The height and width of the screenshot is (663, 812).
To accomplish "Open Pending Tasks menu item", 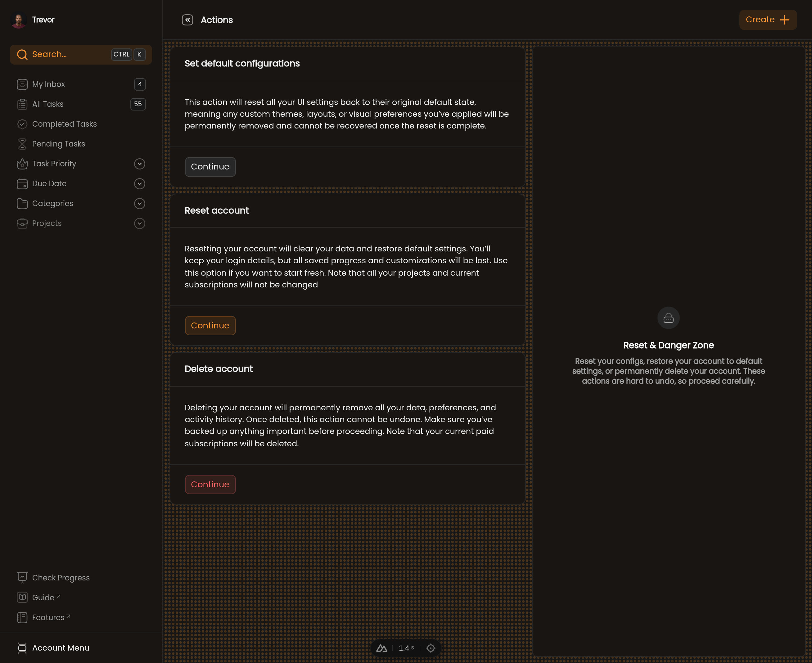I will point(81,144).
